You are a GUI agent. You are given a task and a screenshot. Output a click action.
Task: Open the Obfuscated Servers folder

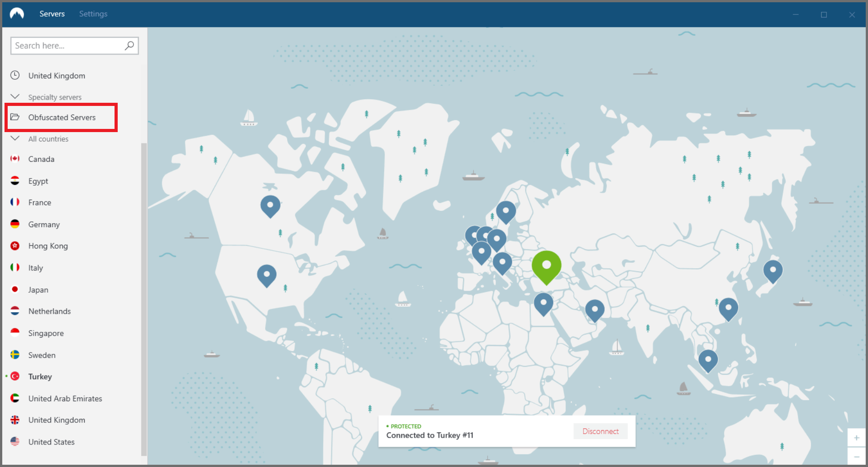click(62, 117)
